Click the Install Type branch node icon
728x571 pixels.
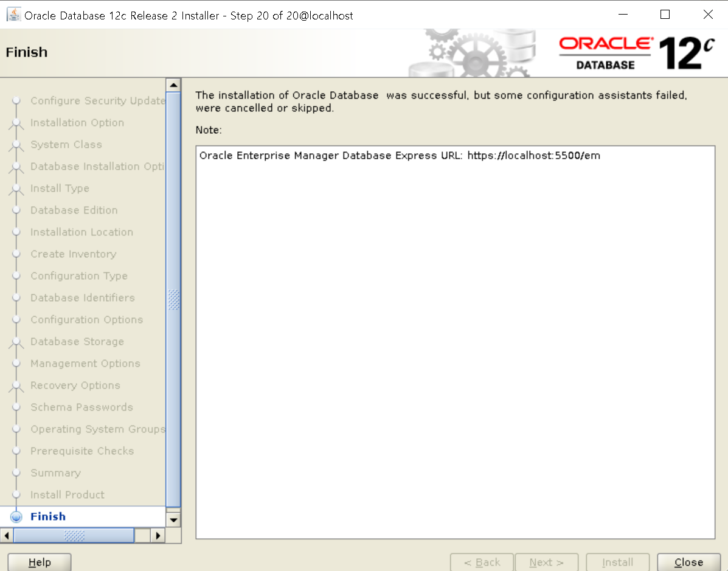click(x=16, y=189)
